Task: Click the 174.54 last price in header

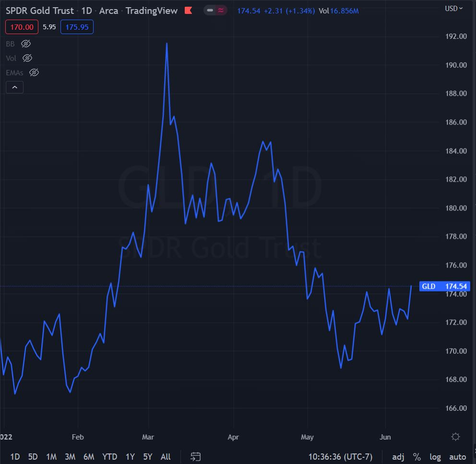Action: coord(249,11)
